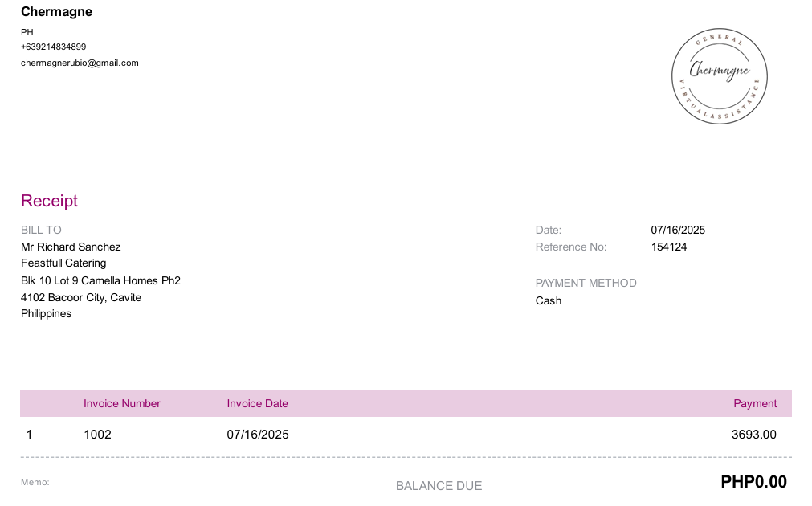
Task: Click the Feastfull Catering company line
Action: pos(63,263)
